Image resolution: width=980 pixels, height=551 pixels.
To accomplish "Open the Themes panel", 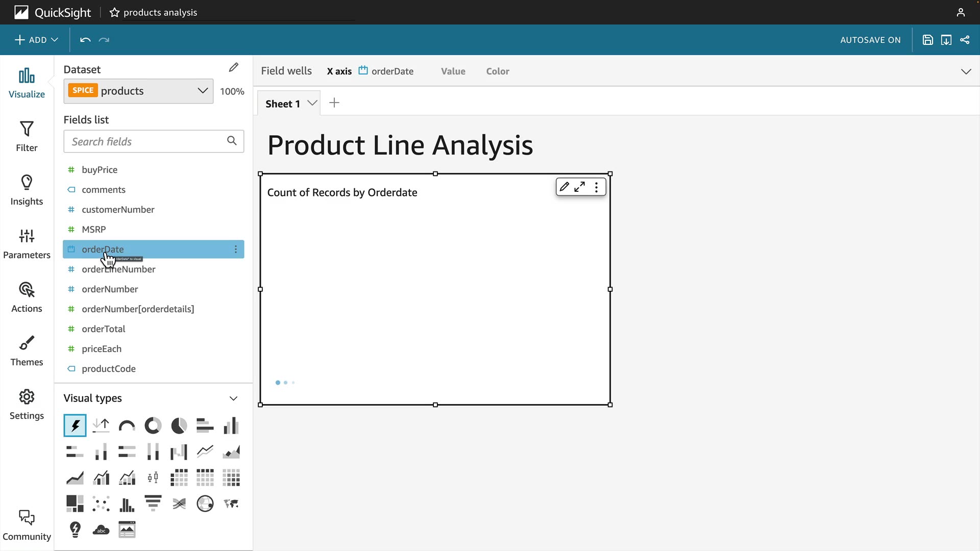I will point(27,351).
